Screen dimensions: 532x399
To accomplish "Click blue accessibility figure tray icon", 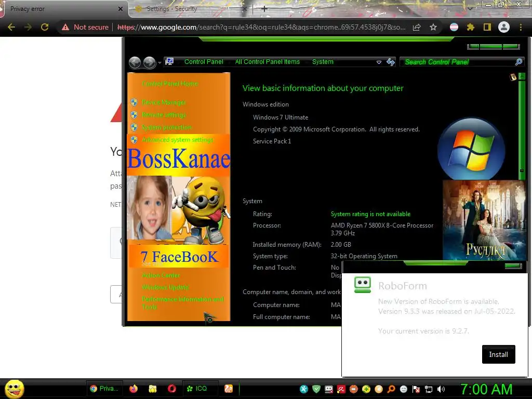I will pyautogui.click(x=304, y=389).
